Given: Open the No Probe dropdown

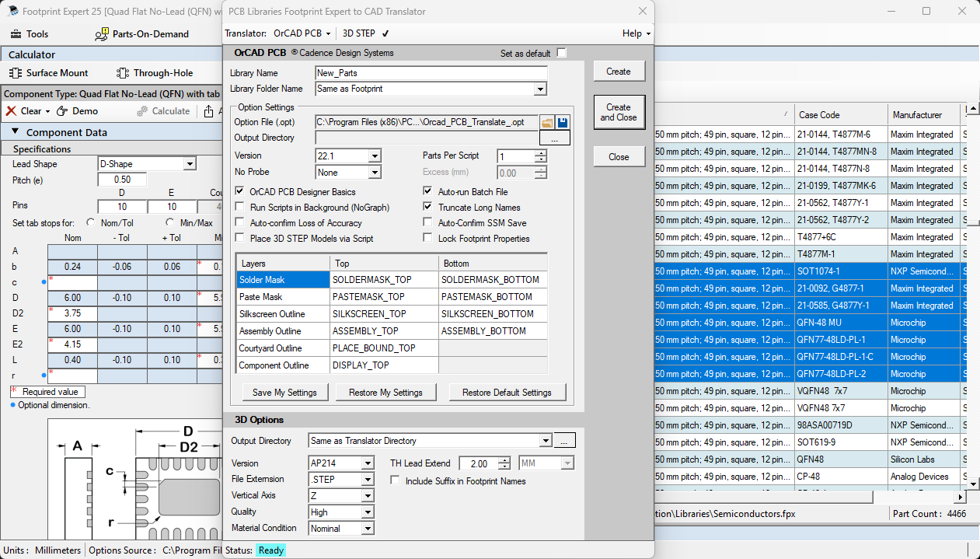Looking at the screenshot, I should (x=375, y=173).
